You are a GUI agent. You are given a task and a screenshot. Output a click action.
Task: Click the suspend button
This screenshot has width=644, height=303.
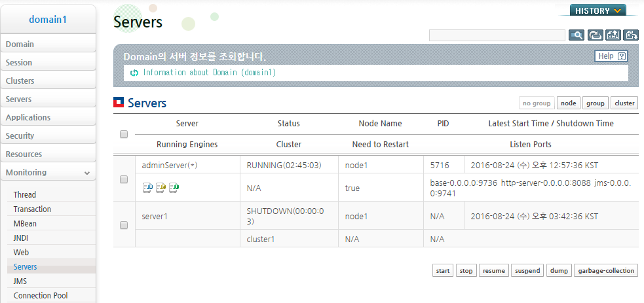(x=528, y=271)
